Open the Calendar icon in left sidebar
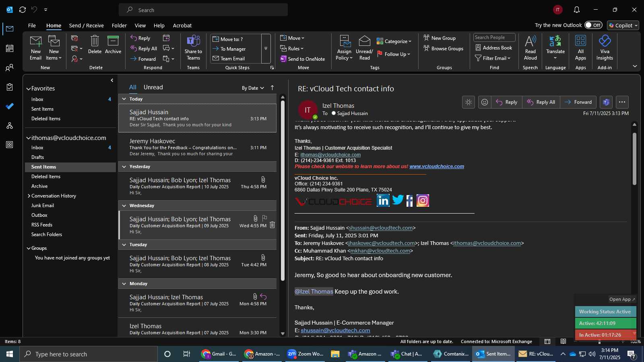Image resolution: width=644 pixels, height=362 pixels. click(x=10, y=48)
